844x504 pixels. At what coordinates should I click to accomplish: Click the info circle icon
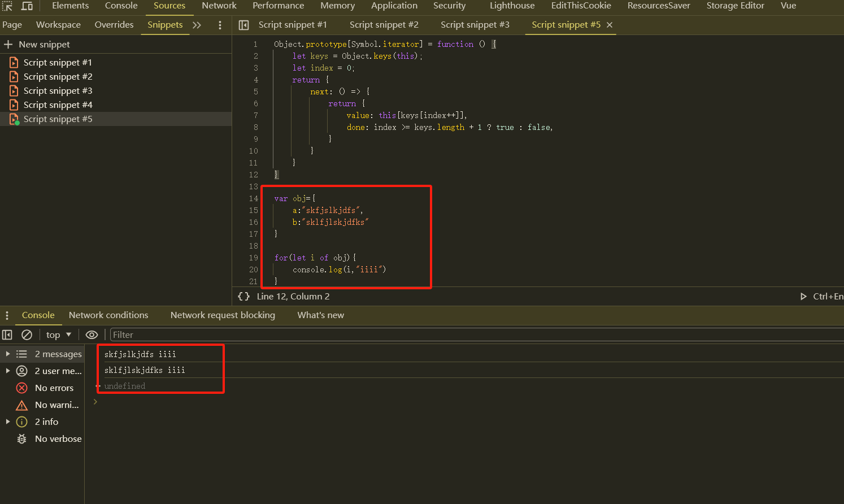click(x=21, y=422)
